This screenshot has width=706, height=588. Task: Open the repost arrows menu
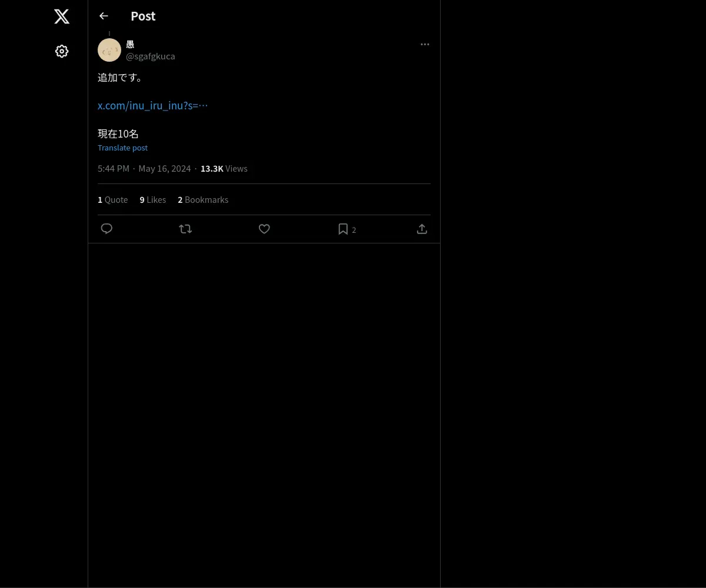click(185, 229)
